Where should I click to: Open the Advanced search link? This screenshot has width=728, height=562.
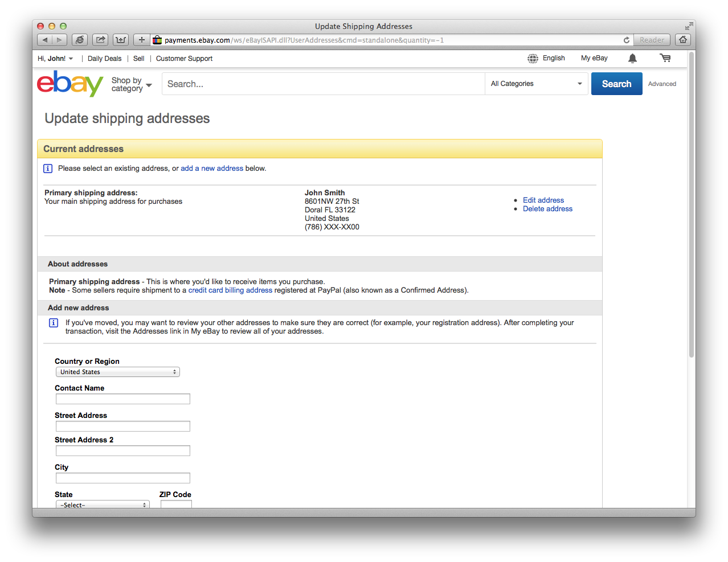(662, 84)
